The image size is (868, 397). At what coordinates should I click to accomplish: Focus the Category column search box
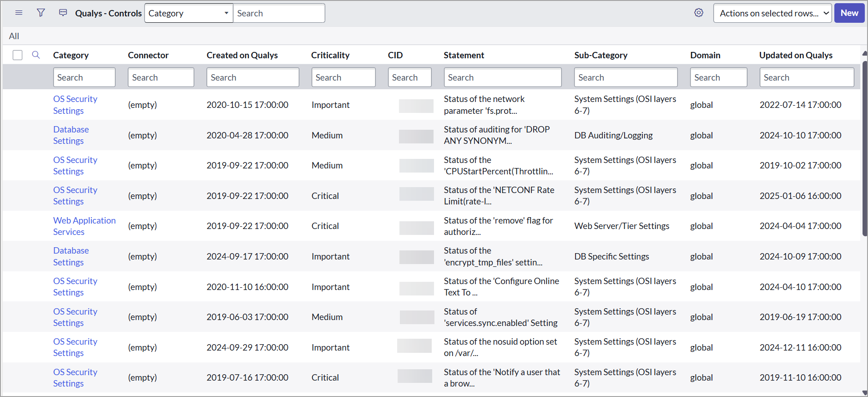click(84, 77)
